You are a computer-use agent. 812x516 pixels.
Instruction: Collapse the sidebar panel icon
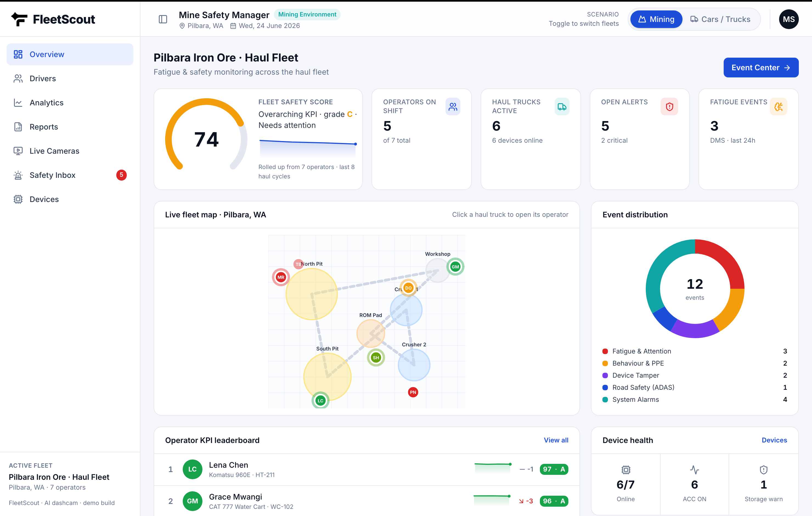163,19
